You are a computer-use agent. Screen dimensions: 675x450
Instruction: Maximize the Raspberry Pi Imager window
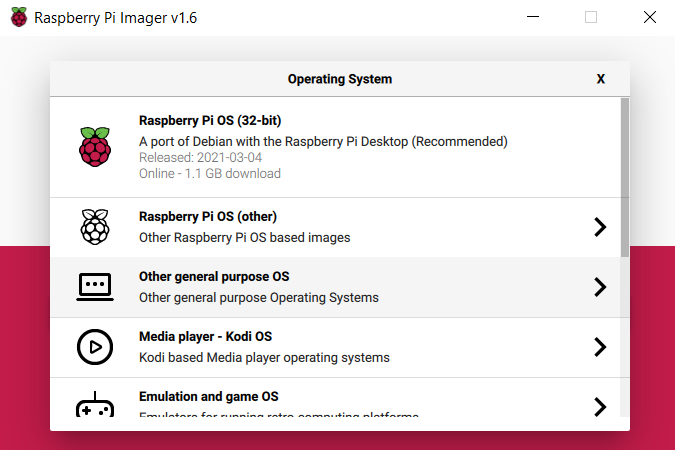(x=591, y=18)
